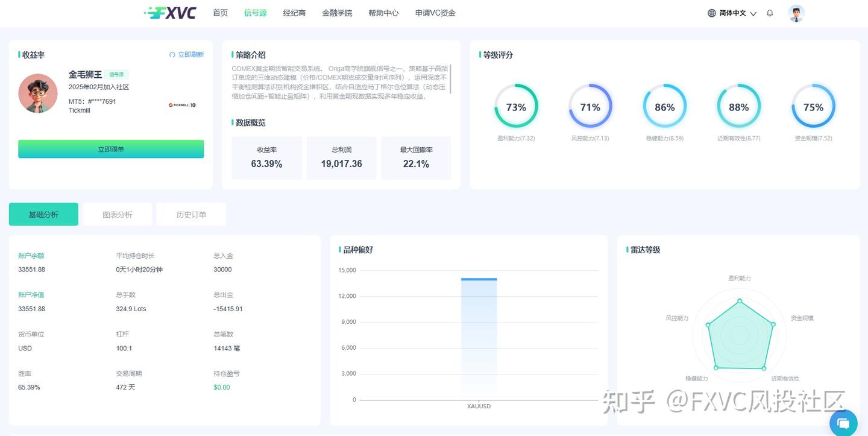Image resolution: width=868 pixels, height=436 pixels.
Task: Click the 收益率 63.39% card
Action: 267,158
